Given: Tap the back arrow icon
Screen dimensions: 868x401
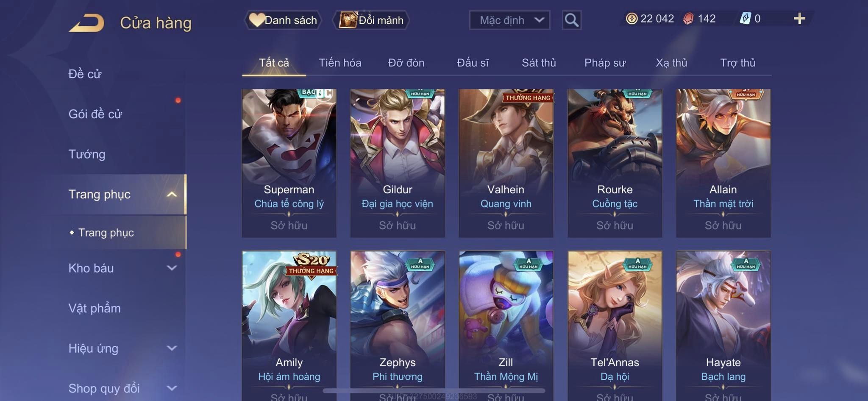Looking at the screenshot, I should [x=87, y=23].
